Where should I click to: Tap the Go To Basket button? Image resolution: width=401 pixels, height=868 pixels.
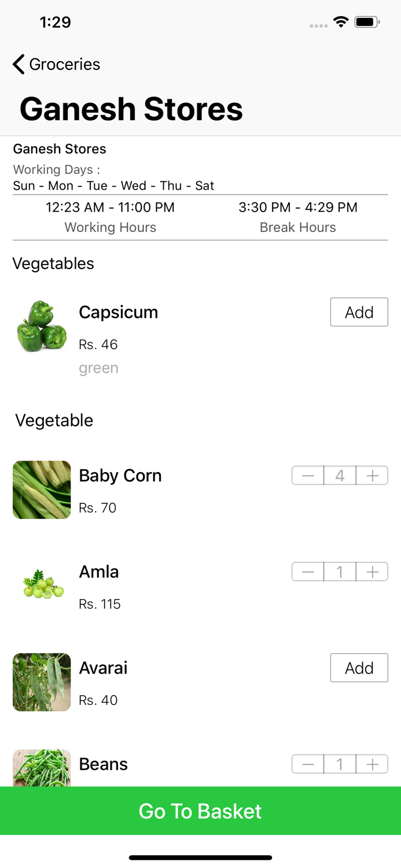point(200,811)
